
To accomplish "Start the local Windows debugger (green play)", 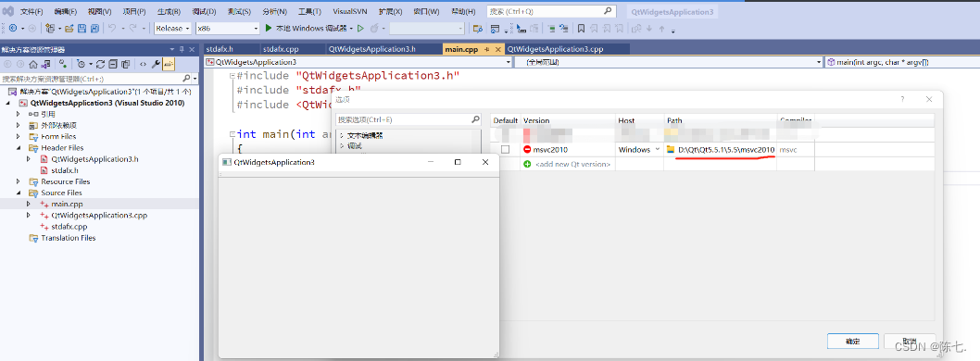I will tap(269, 28).
